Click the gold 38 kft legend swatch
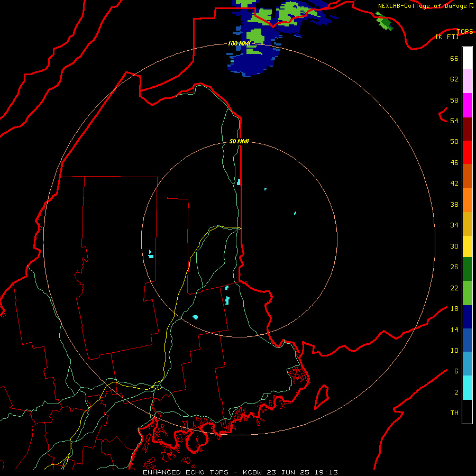Viewport: 476px width, 476px height. (x=467, y=224)
